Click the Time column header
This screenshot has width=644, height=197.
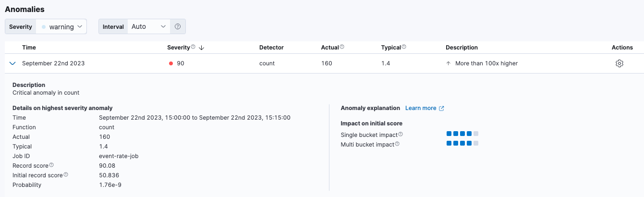pyautogui.click(x=29, y=48)
